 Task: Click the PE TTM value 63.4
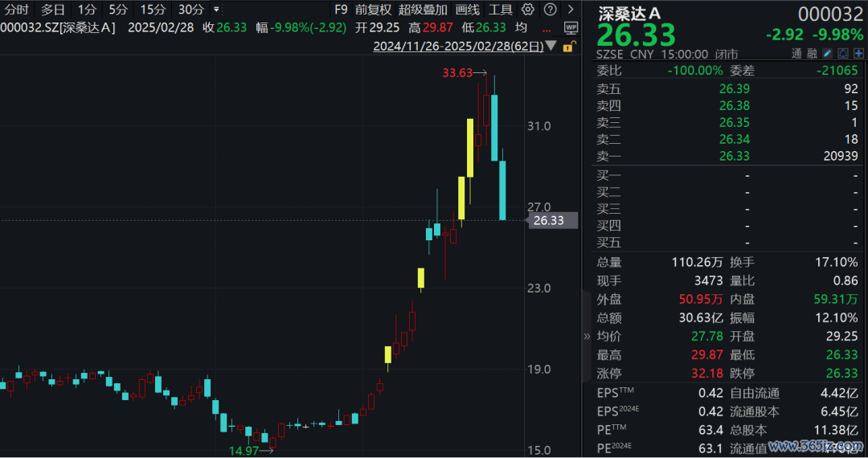pos(710,431)
